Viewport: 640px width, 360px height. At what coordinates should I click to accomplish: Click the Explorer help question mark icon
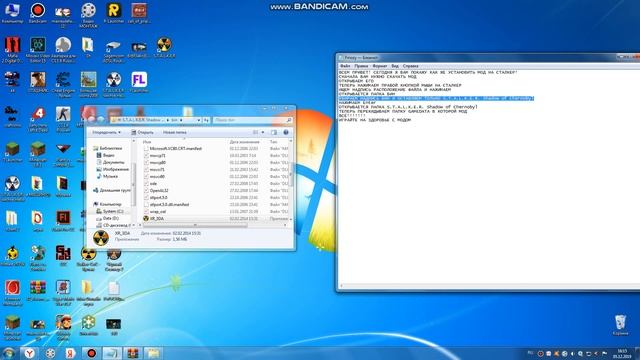point(286,132)
